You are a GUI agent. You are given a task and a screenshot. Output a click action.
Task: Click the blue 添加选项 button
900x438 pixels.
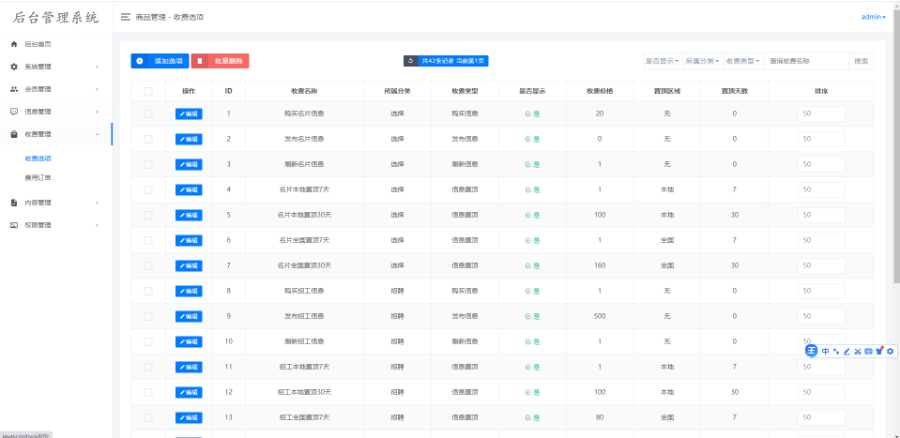pyautogui.click(x=159, y=61)
